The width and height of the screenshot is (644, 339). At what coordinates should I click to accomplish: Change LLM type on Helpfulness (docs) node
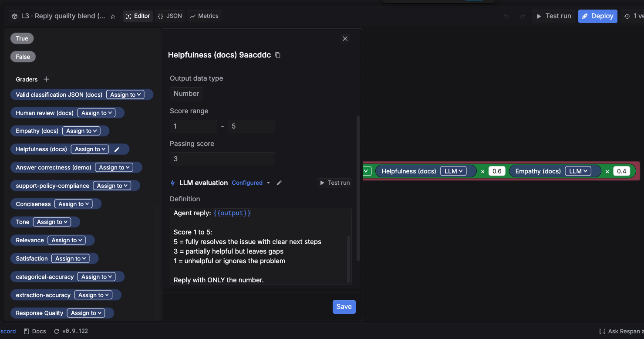(x=453, y=171)
